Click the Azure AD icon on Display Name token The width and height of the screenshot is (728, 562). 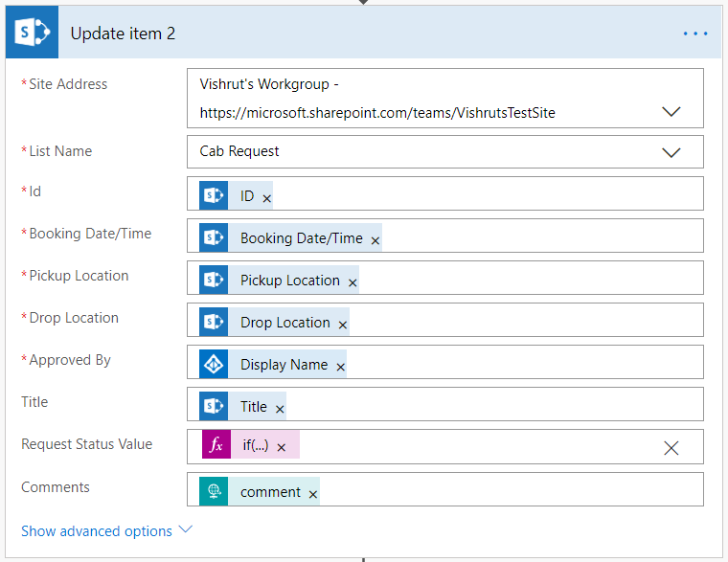pyautogui.click(x=214, y=364)
